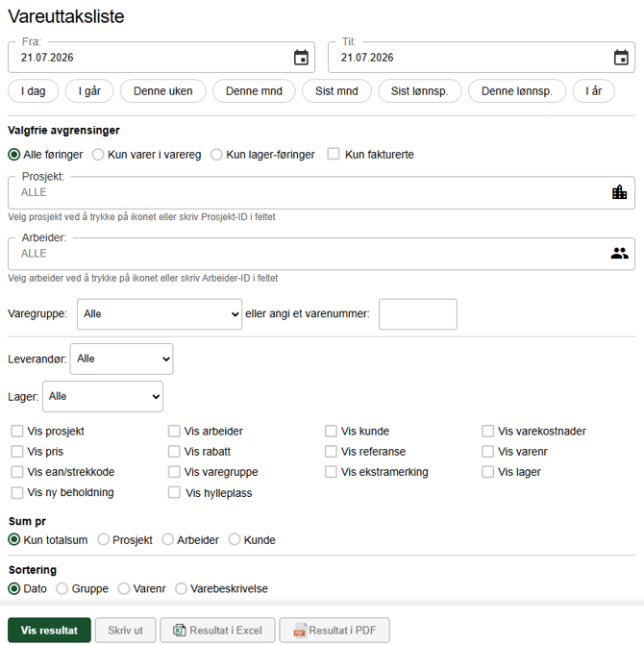The height and width of the screenshot is (645, 644).
Task: Click the Vis resultat button
Action: coord(49,631)
